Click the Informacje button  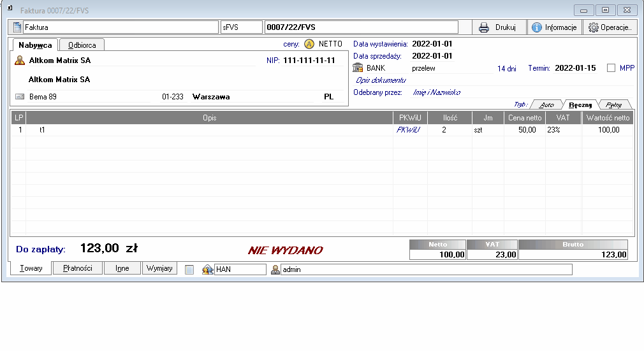pos(554,27)
